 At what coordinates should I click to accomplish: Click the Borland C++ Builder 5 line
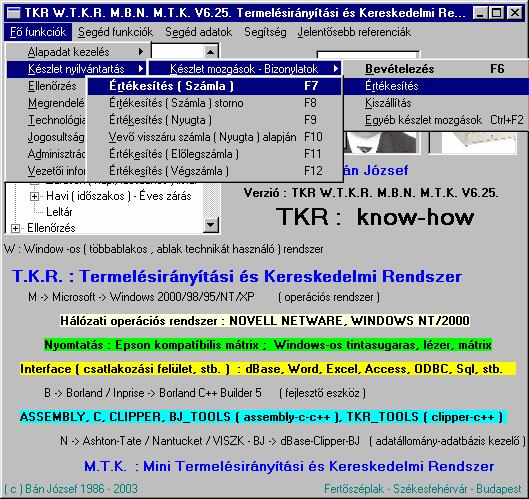coord(205,393)
